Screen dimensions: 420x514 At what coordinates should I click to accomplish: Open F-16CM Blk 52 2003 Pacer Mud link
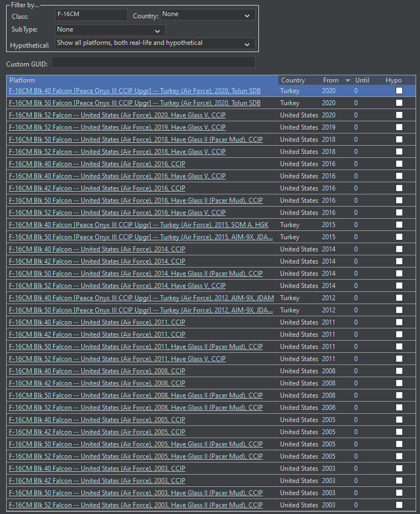(136, 505)
